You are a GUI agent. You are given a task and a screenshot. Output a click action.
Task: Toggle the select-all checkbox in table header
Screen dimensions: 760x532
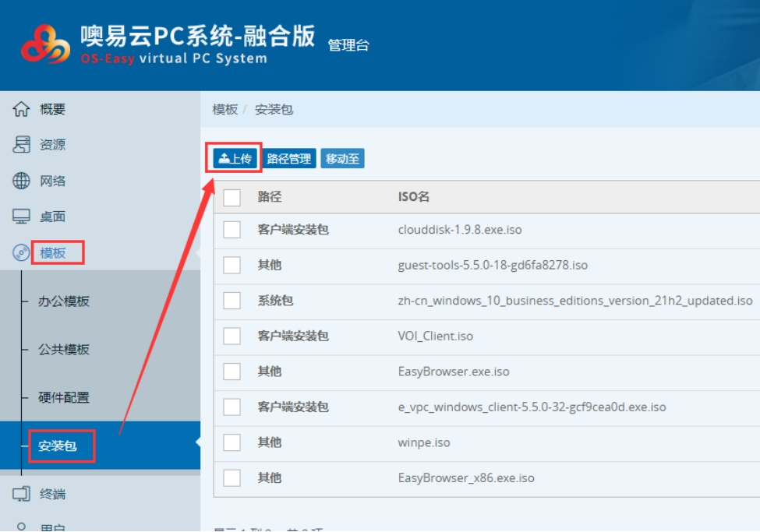pyautogui.click(x=232, y=197)
